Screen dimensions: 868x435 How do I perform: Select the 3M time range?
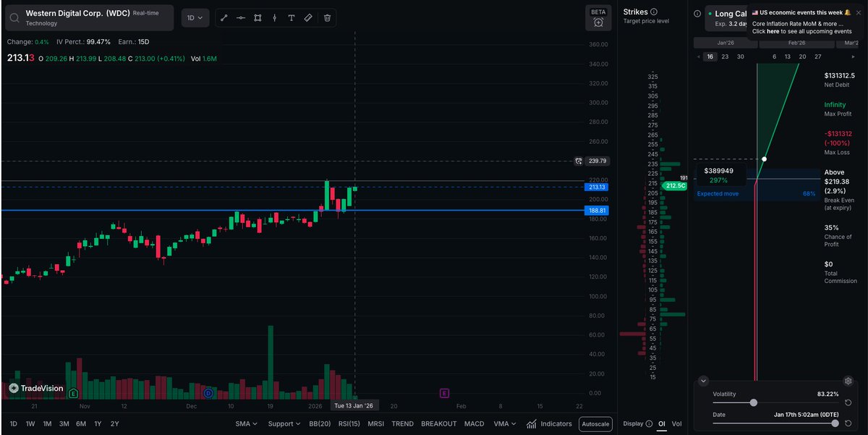(x=64, y=423)
